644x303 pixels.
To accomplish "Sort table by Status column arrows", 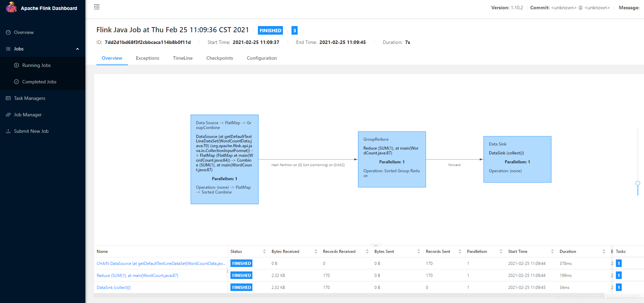I will (264, 252).
